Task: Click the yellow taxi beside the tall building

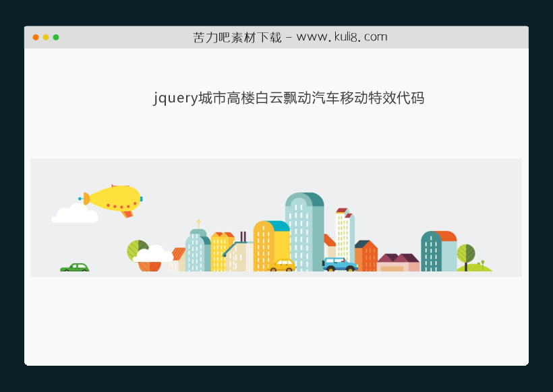Action: 283,264
